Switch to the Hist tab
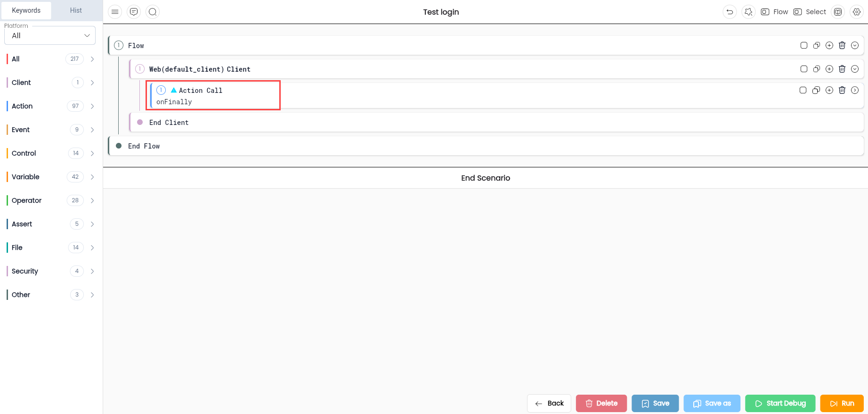This screenshot has width=868, height=414. pos(76,10)
